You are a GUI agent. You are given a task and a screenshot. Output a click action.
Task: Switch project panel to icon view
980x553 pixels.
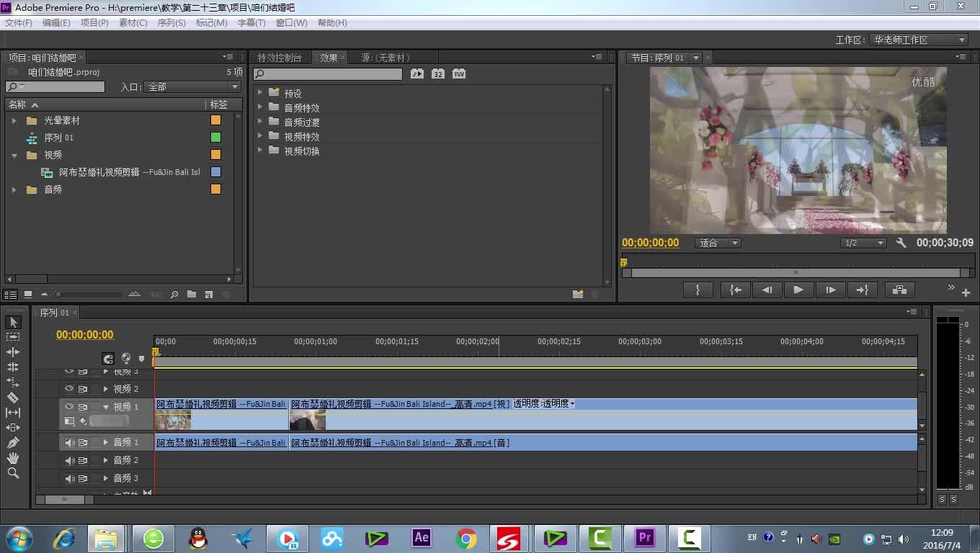click(x=28, y=295)
